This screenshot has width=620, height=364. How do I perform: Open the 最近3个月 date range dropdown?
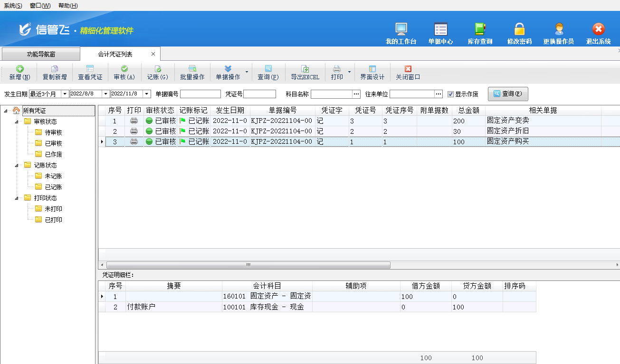[65, 94]
